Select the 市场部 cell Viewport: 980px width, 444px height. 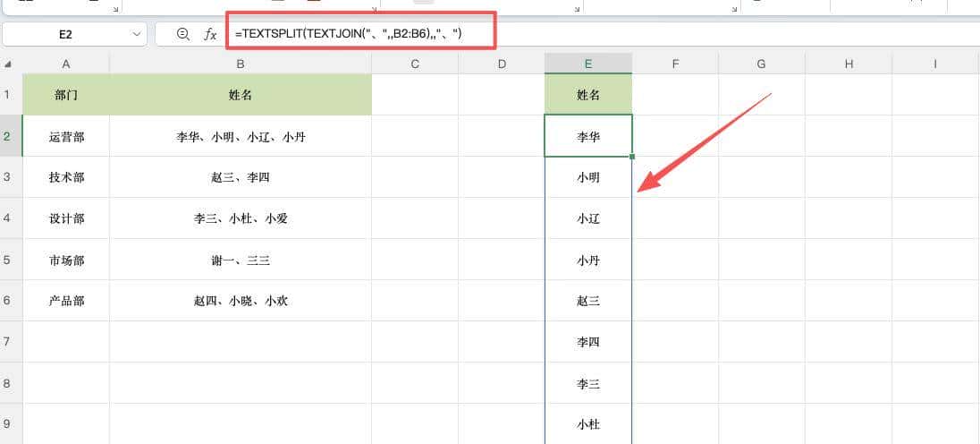click(65, 260)
